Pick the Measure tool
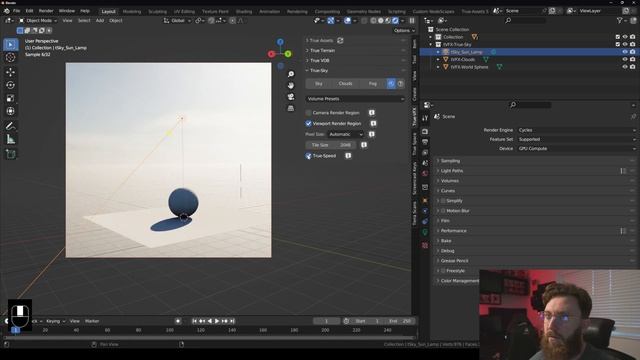640x360 pixels. tap(11, 139)
